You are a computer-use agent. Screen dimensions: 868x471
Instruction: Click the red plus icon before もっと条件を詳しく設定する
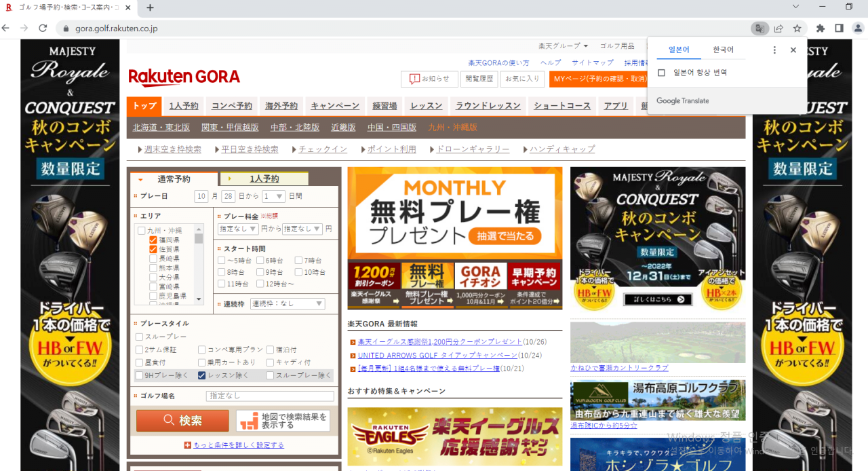(x=188, y=445)
